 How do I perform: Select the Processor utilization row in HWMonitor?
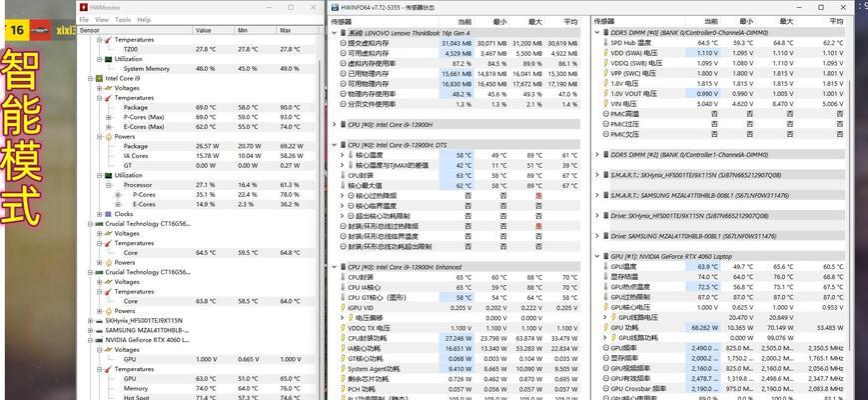(198, 185)
